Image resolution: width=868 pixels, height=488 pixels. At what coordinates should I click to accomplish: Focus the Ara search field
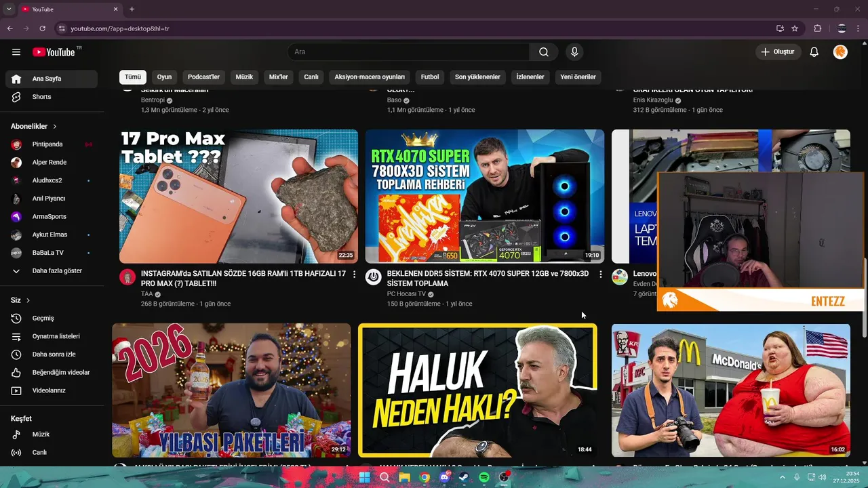point(409,52)
